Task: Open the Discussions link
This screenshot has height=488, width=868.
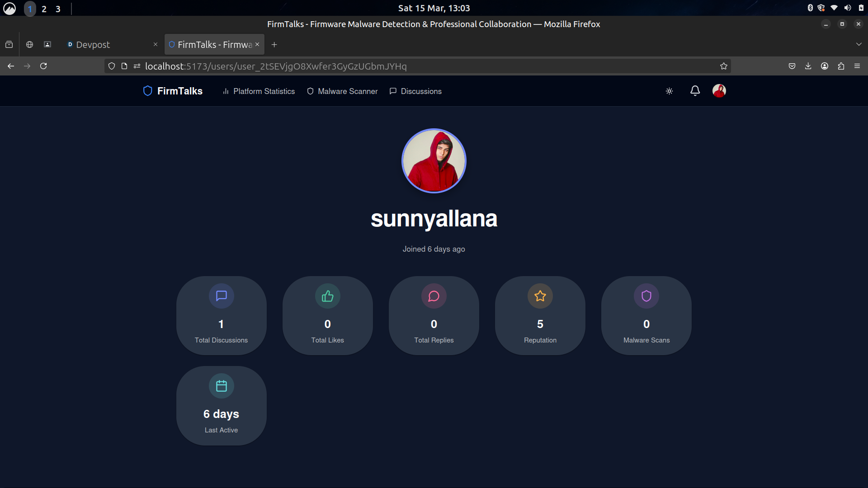Action: pyautogui.click(x=415, y=91)
